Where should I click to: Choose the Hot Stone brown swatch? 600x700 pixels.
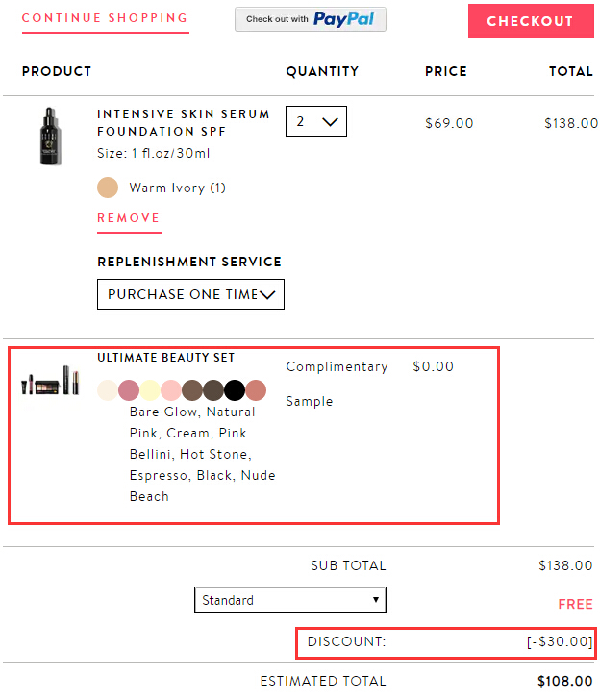tap(192, 390)
